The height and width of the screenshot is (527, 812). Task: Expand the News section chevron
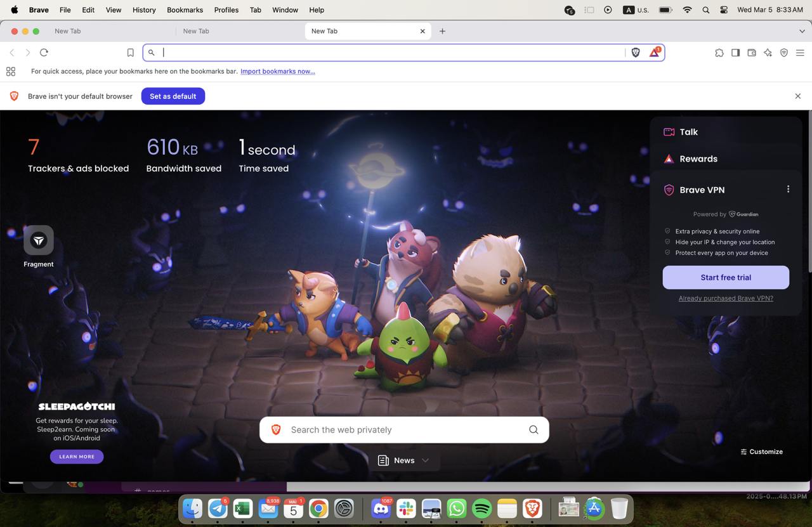425,460
